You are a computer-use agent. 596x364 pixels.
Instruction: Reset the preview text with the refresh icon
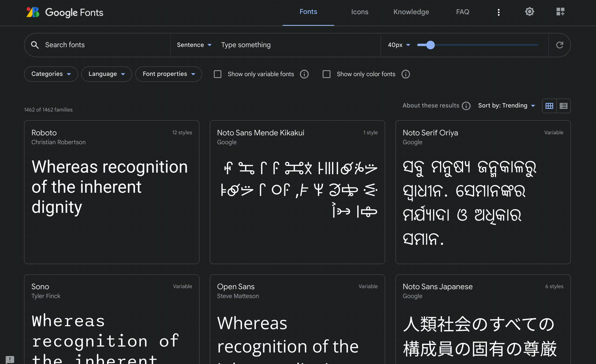coord(559,45)
